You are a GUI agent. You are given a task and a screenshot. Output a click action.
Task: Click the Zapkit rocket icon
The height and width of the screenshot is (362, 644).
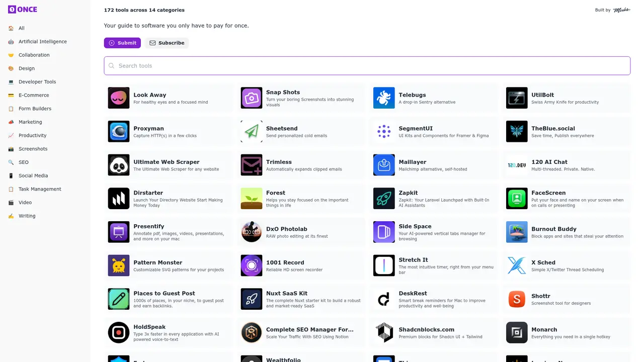(384, 199)
